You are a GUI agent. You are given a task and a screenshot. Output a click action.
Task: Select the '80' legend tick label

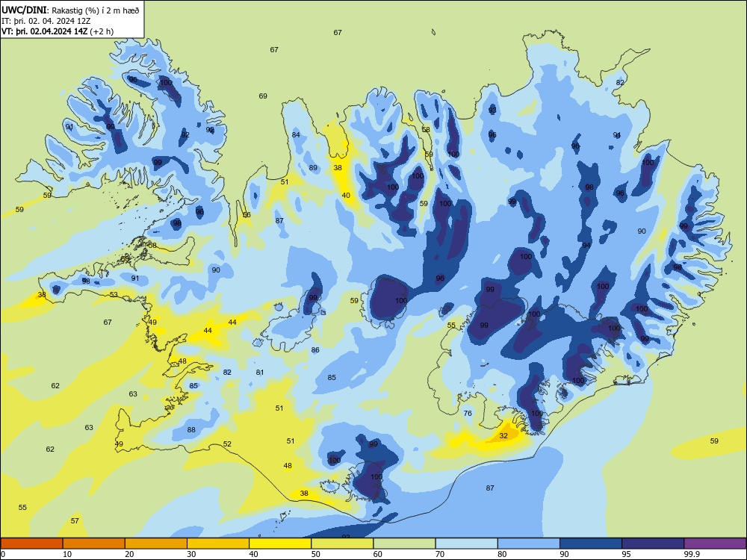tap(502, 554)
